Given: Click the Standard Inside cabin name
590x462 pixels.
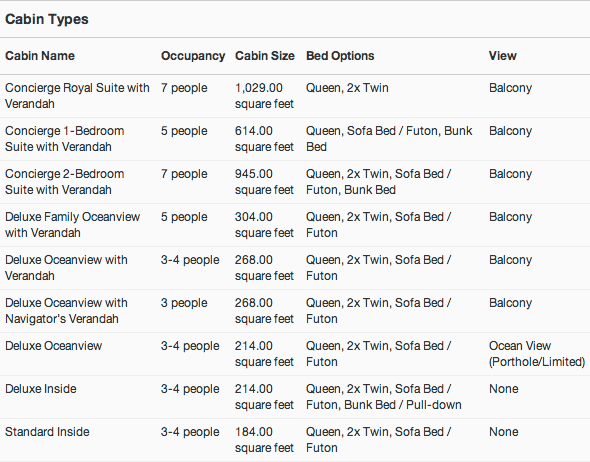Looking at the screenshot, I should pyautogui.click(x=47, y=432).
